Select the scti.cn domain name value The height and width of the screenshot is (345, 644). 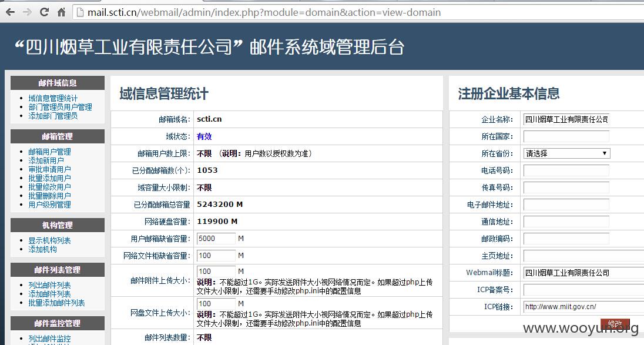point(209,119)
